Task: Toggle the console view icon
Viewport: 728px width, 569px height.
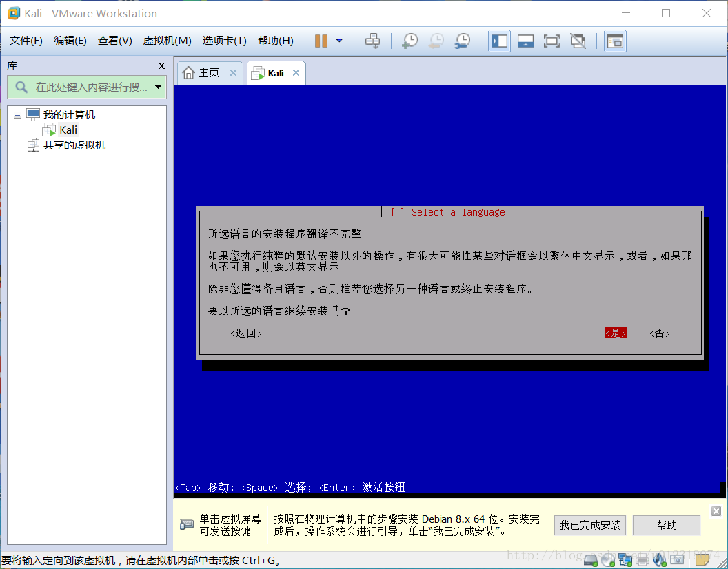Action: [x=615, y=41]
